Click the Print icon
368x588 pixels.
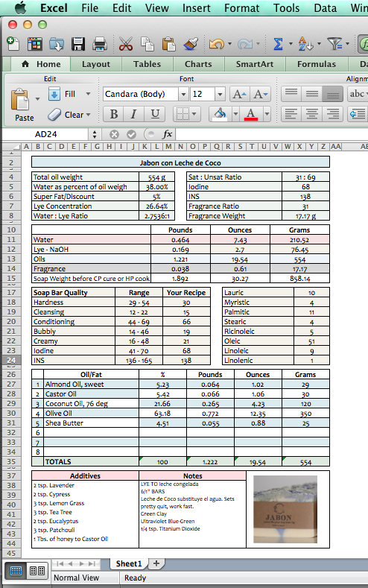(x=100, y=44)
